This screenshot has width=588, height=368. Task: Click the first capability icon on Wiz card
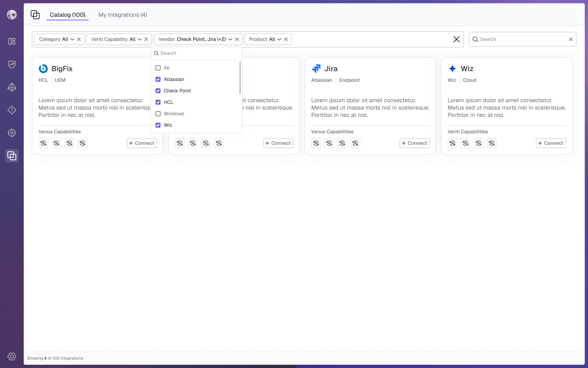(452, 143)
